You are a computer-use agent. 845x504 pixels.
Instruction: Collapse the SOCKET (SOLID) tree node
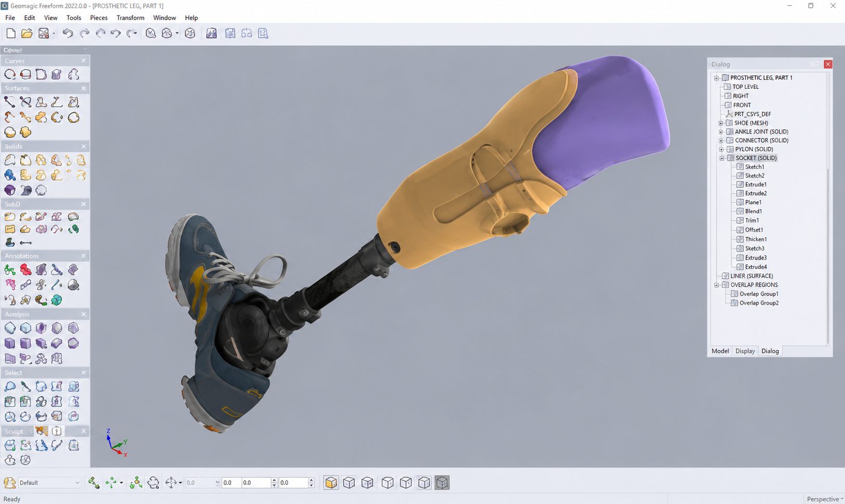tap(722, 158)
